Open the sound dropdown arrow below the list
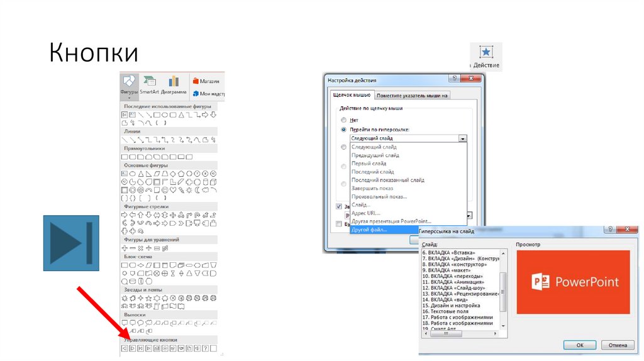 point(469,216)
